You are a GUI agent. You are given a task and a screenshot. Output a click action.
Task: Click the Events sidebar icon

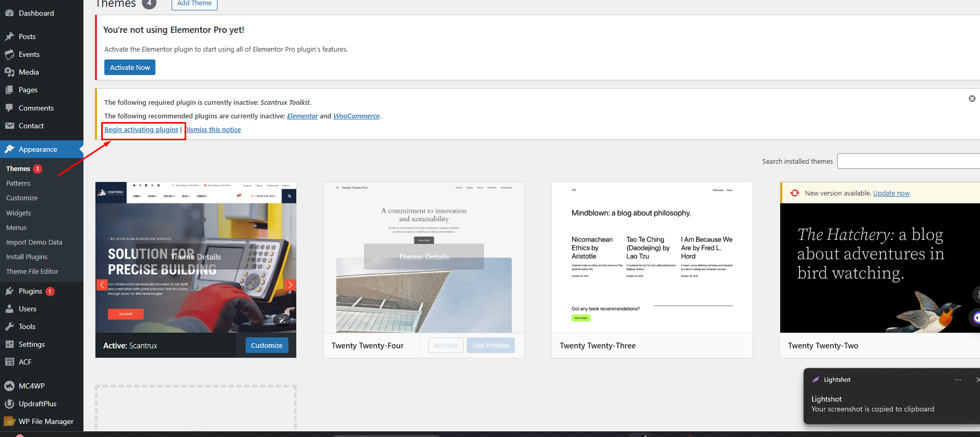click(9, 54)
